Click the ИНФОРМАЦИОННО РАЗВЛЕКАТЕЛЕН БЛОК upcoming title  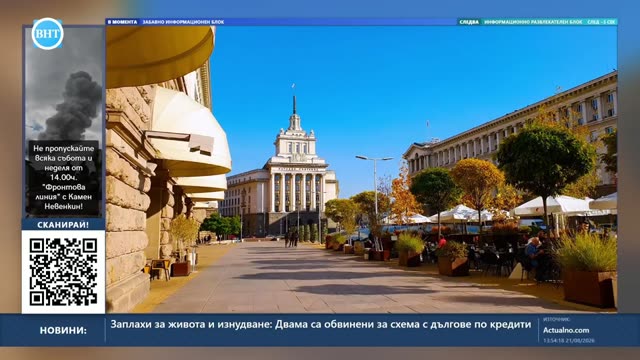click(533, 22)
